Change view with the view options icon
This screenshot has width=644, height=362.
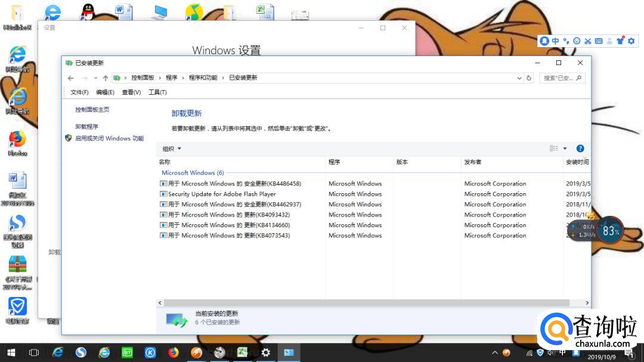click(554, 148)
